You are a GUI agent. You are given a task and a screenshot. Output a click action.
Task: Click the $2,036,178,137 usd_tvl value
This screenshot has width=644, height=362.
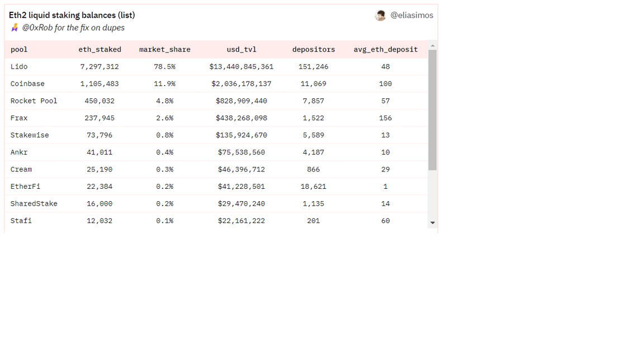[241, 84]
